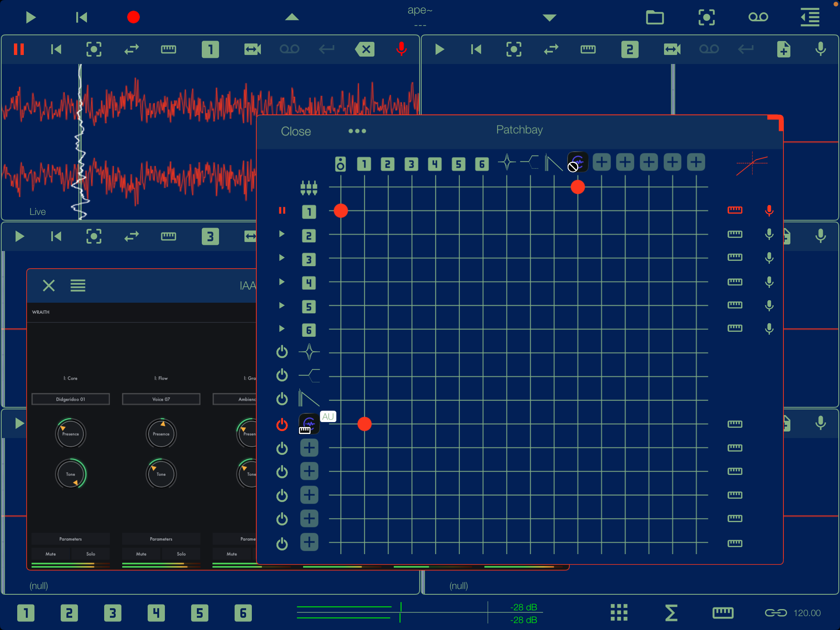This screenshot has width=840, height=630.
Task: Add a new file to track 2
Action: click(784, 49)
